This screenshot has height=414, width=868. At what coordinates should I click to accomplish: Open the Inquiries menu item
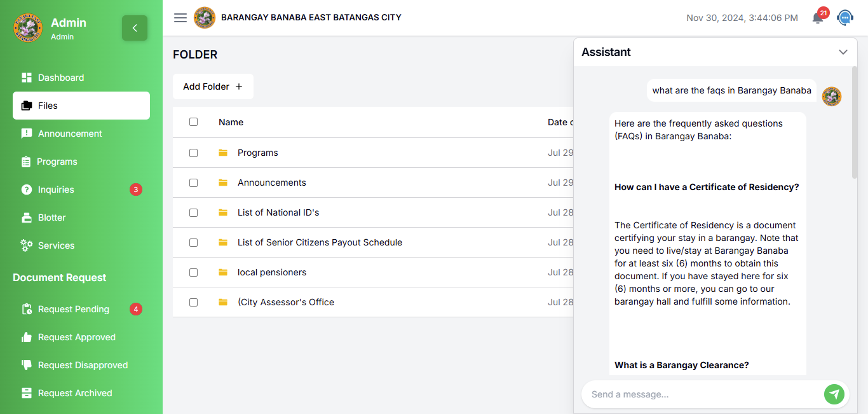click(x=56, y=190)
